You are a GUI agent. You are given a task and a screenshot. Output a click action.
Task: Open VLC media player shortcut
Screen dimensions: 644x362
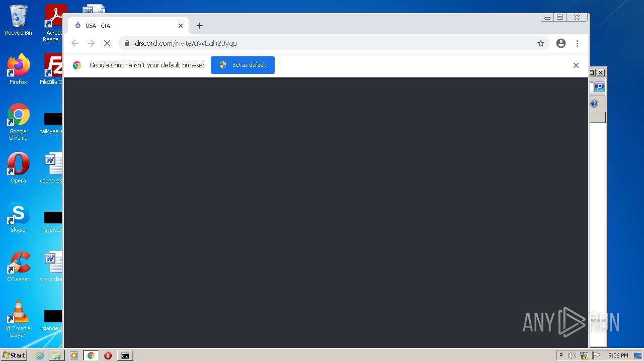click(18, 319)
